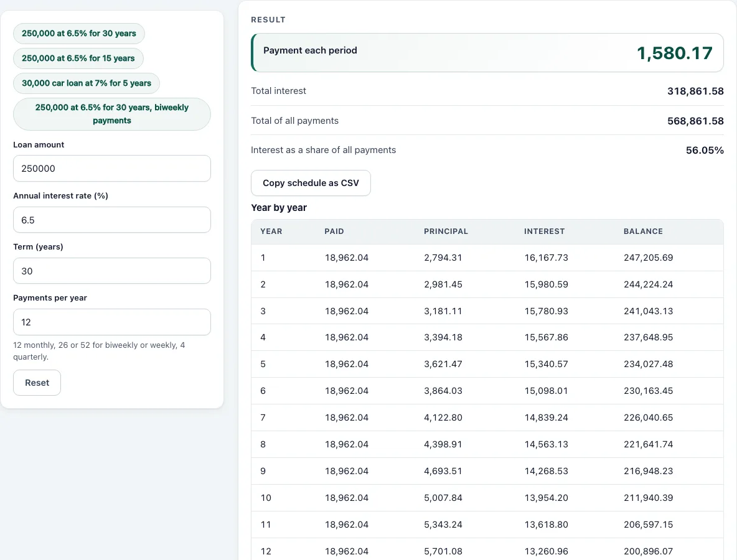Copy schedule as CSV
737x560 pixels.
[x=311, y=183]
